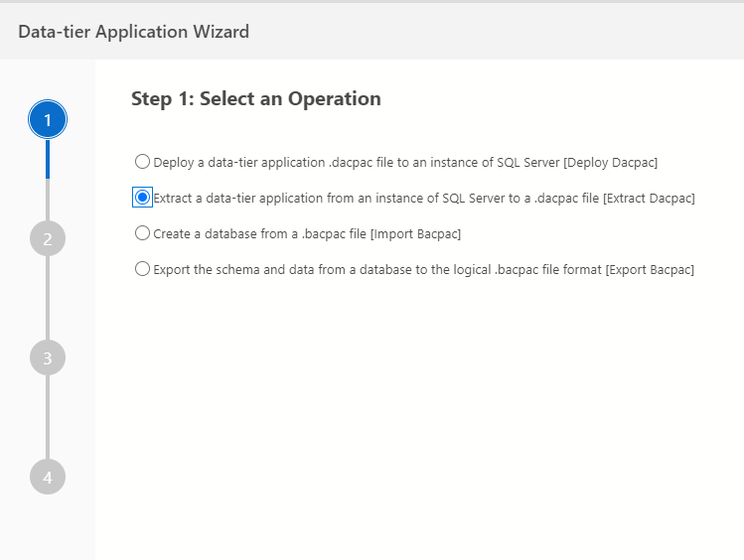Choose the Extract Dacpac radio button
The image size is (744, 560).
(x=142, y=198)
